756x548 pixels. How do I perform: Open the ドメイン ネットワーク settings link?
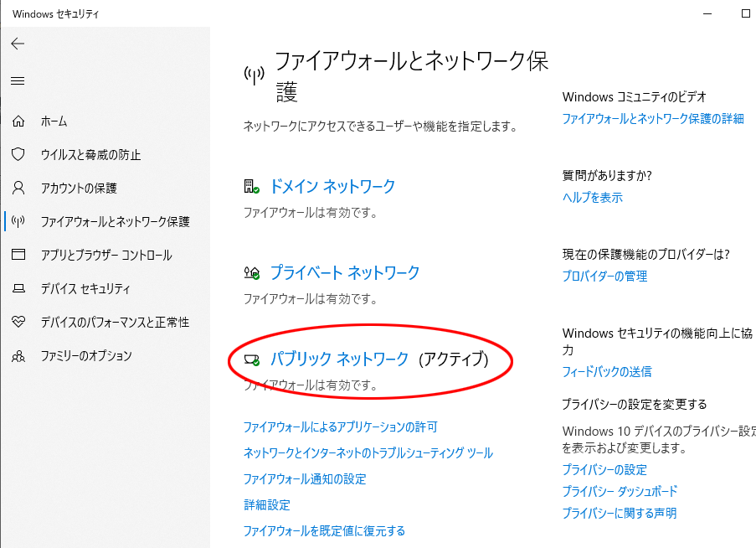[332, 186]
